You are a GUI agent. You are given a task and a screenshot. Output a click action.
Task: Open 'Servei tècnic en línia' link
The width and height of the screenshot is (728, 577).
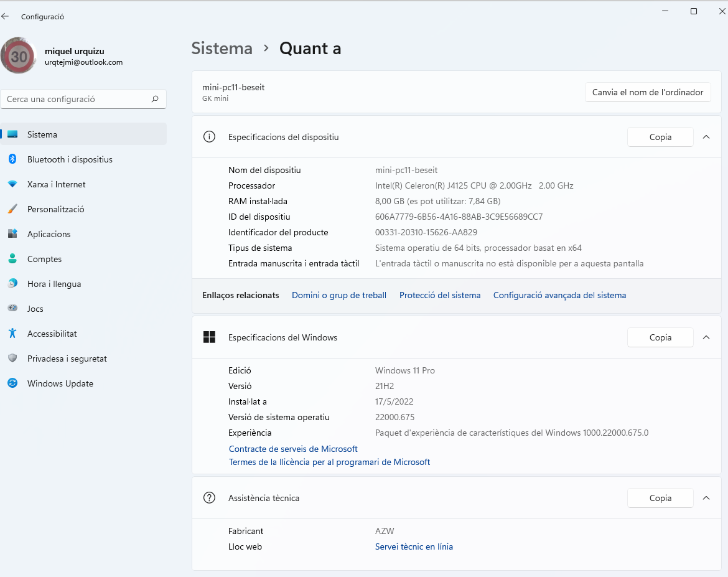tap(414, 547)
